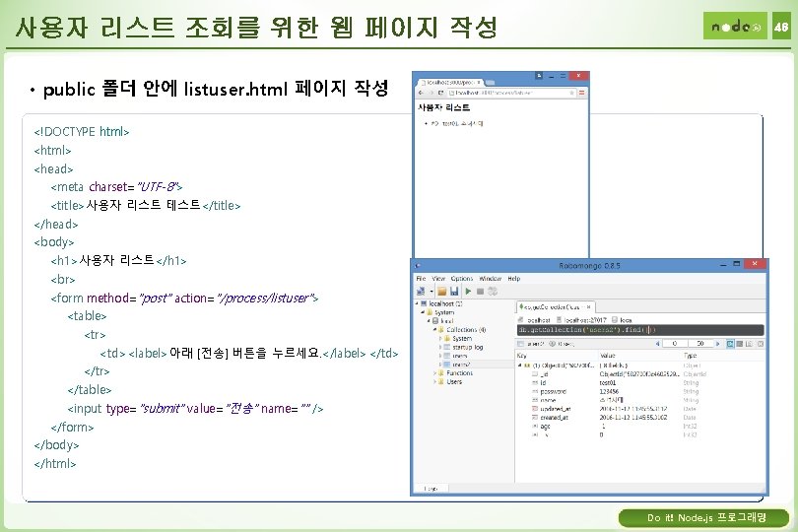The width and height of the screenshot is (798, 532).
Task: Click the Robomongo connect toolbar icon
Action: pyautogui.click(x=421, y=292)
